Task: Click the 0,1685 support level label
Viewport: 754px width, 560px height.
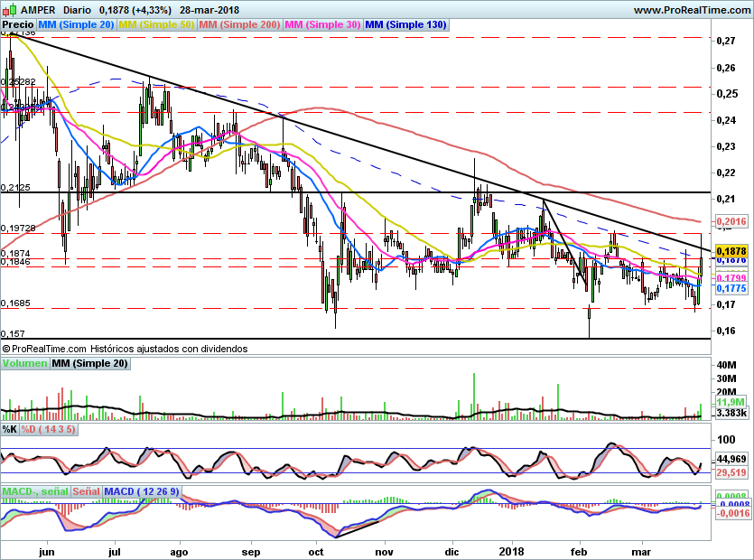Action: tap(15, 303)
